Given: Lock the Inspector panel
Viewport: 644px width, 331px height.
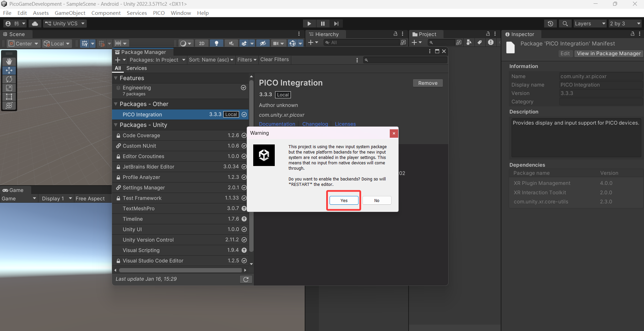Looking at the screenshot, I should point(633,34).
